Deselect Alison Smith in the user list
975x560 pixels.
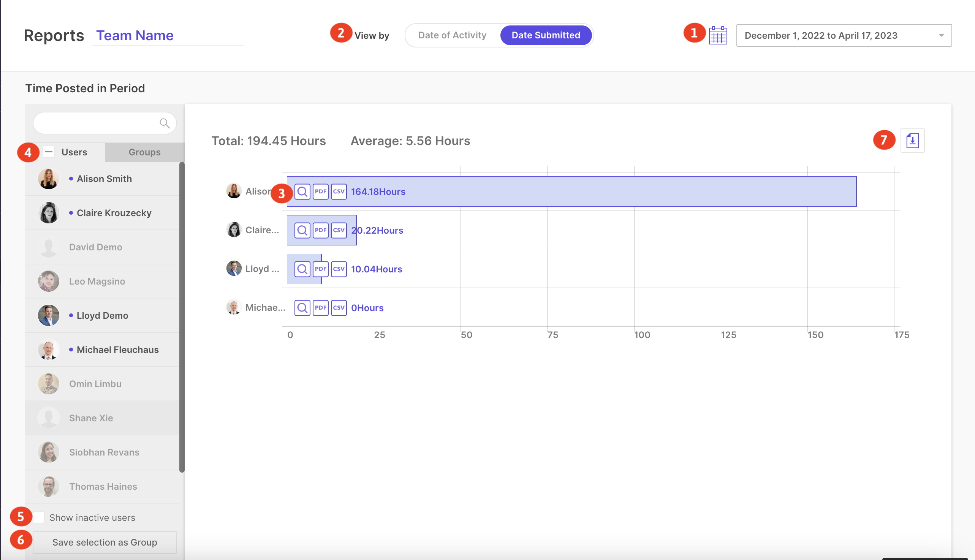[x=102, y=179]
